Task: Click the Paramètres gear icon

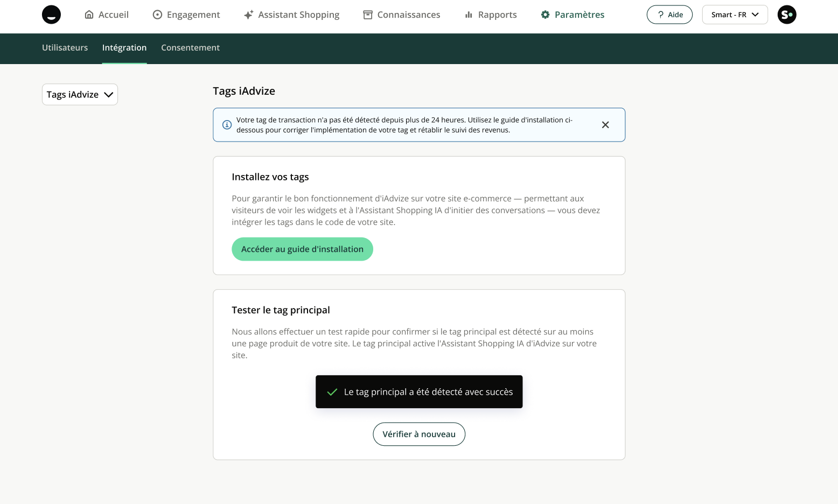Action: (545, 15)
